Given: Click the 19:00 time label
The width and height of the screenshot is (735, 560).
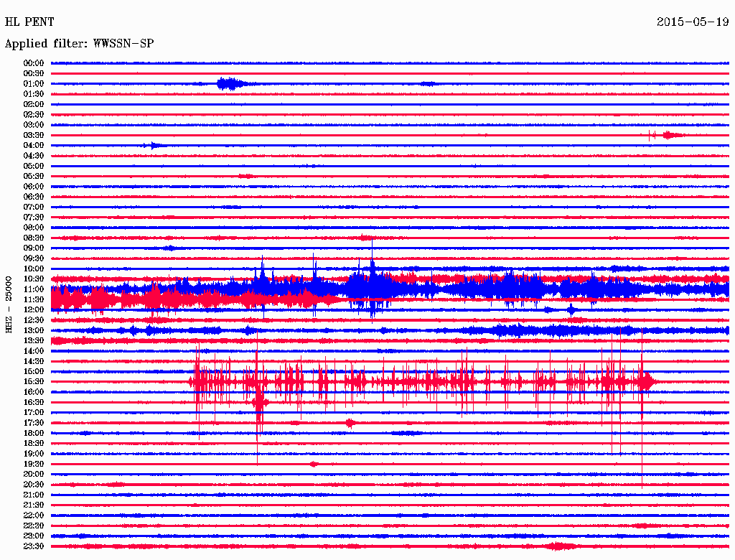Looking at the screenshot, I should tap(34, 454).
